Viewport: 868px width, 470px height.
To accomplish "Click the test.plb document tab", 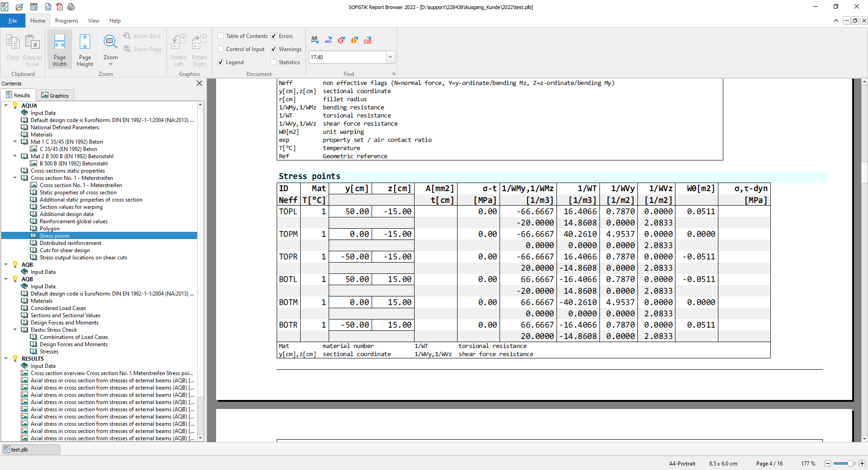I will (x=31, y=450).
